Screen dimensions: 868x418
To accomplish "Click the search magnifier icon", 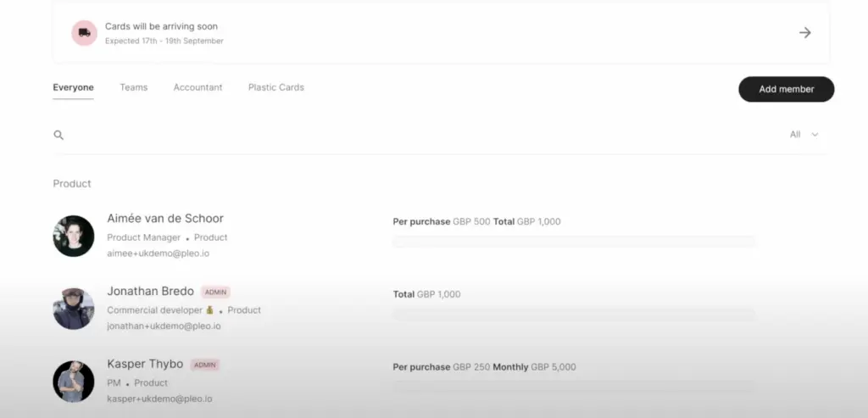I will [x=58, y=135].
